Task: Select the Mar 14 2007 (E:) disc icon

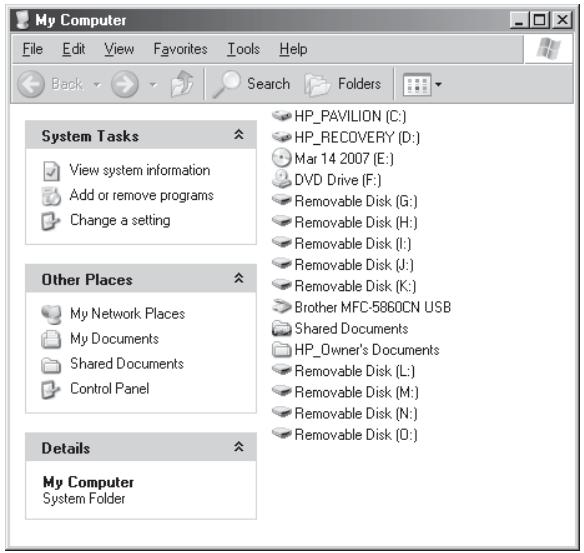Action: (282, 158)
